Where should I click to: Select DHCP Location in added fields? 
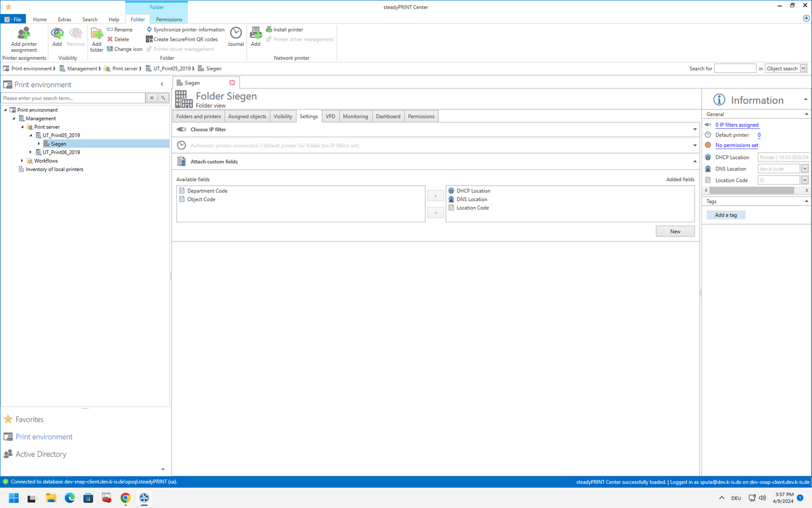point(473,191)
